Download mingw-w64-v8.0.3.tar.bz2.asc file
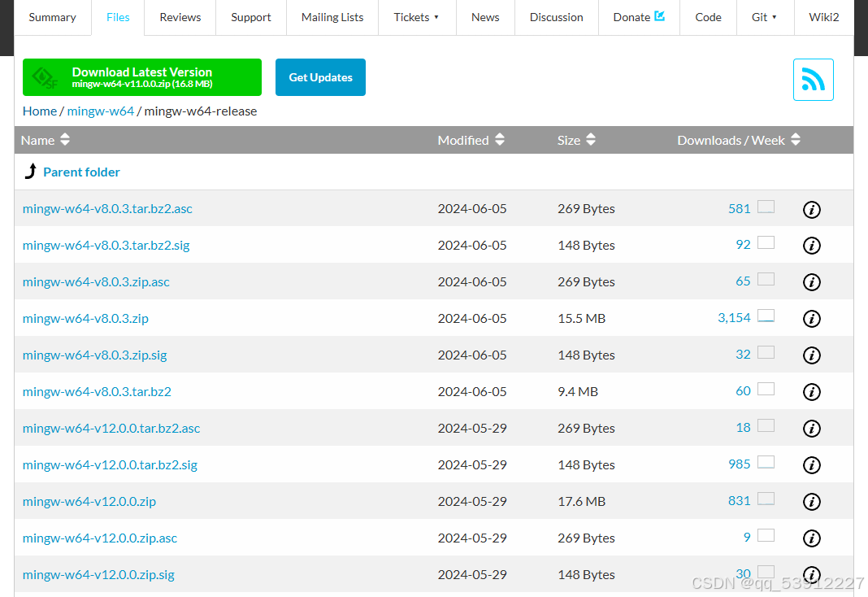The width and height of the screenshot is (868, 597). click(107, 209)
